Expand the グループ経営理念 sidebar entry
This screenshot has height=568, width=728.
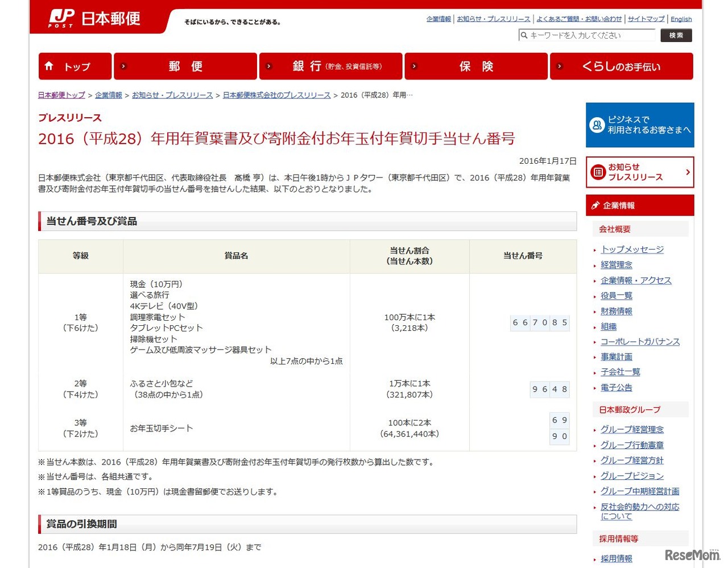pyautogui.click(x=632, y=429)
